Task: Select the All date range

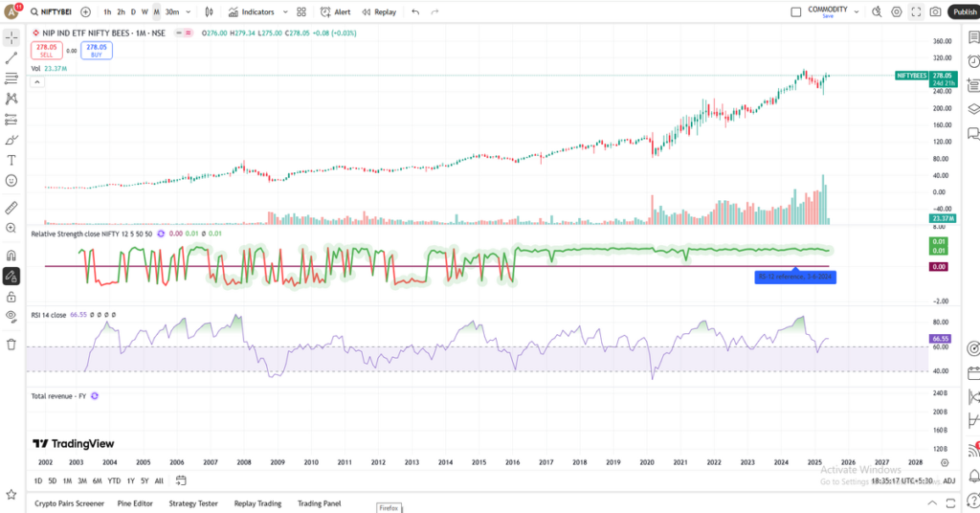Action: pyautogui.click(x=159, y=480)
